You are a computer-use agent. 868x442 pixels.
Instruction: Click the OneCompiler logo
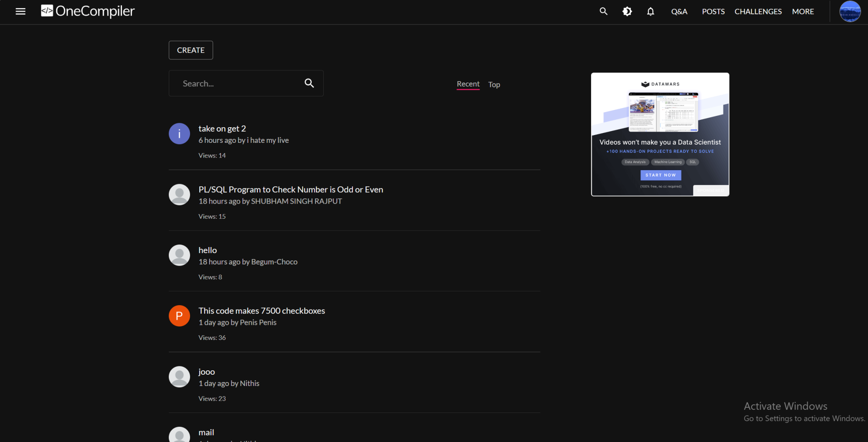(x=88, y=11)
